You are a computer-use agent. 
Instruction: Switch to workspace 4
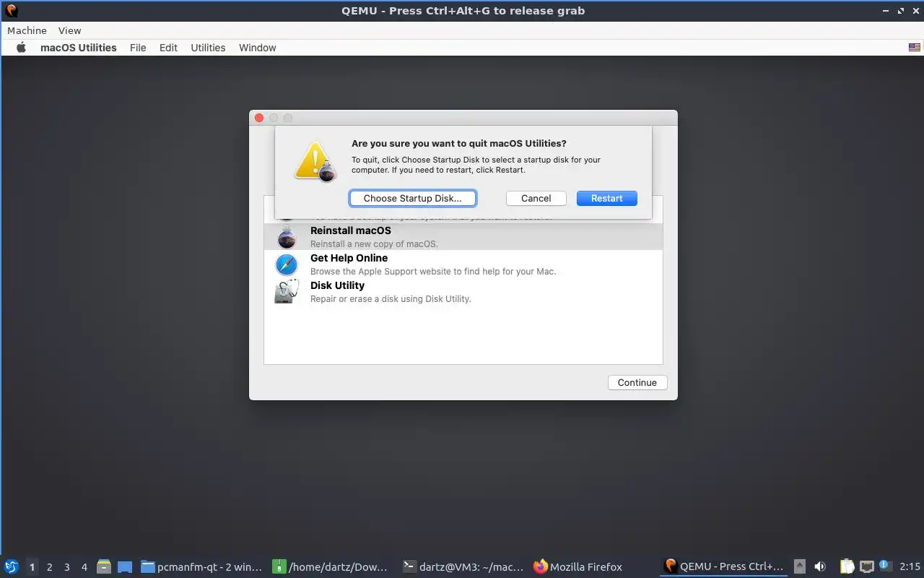[x=84, y=567]
